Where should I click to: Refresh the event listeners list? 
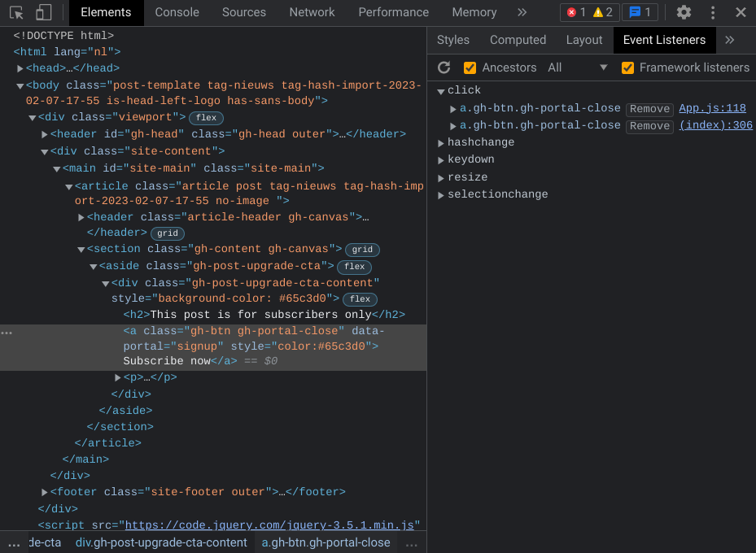pyautogui.click(x=444, y=67)
